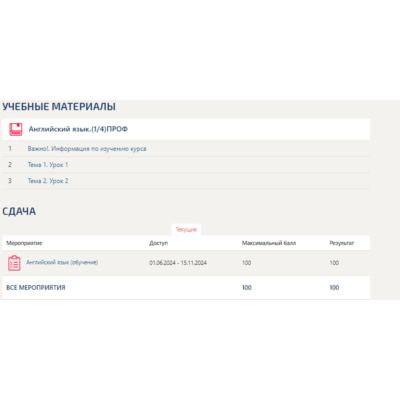
Task: Click the ВСЕ МЕРОПРИЯТИЯ summary row label
Action: pyautogui.click(x=36, y=287)
